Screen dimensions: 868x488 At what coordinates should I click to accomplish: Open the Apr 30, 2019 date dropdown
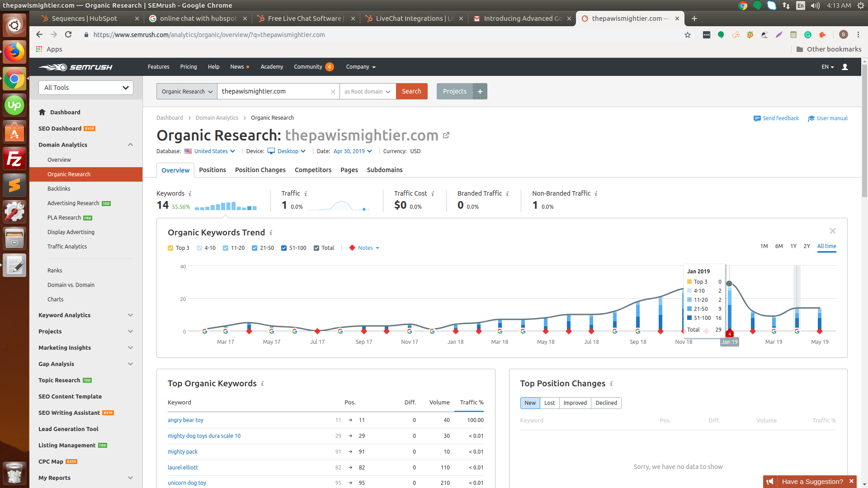click(x=353, y=151)
